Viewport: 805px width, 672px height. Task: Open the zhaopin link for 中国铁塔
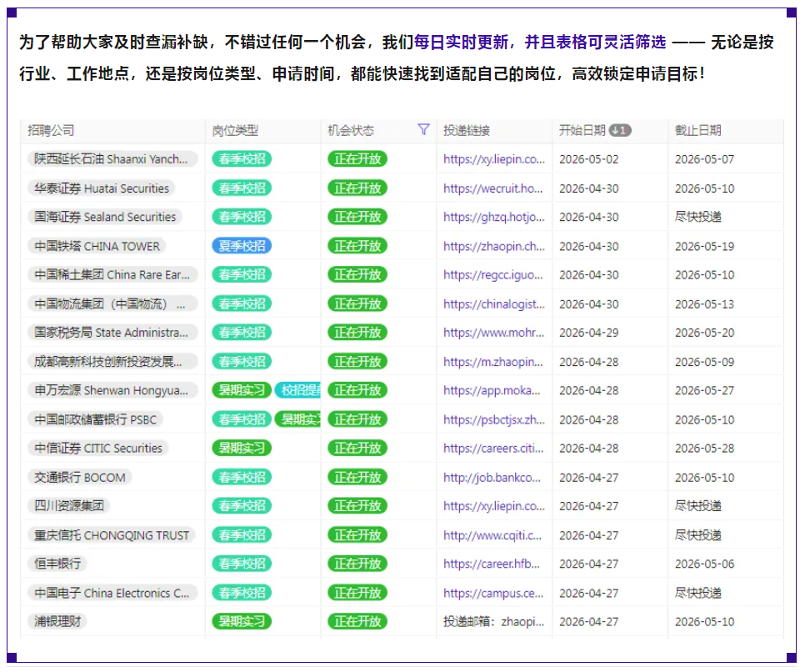point(494,246)
